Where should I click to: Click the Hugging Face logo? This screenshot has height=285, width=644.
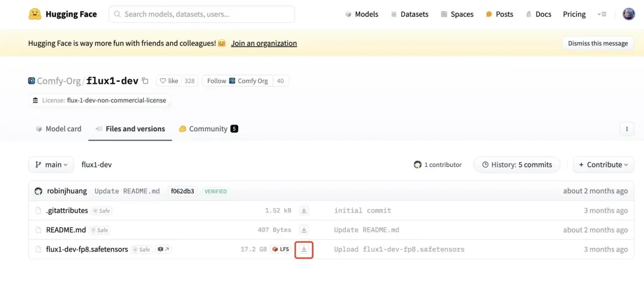point(63,14)
